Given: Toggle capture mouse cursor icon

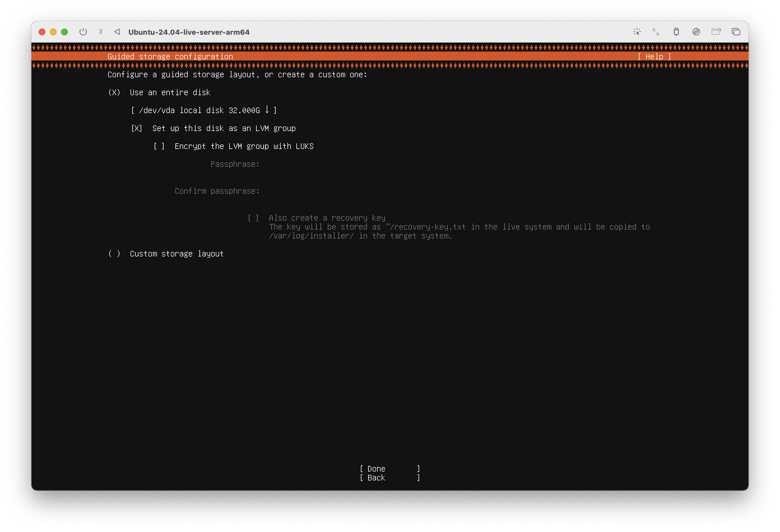Looking at the screenshot, I should tap(637, 32).
